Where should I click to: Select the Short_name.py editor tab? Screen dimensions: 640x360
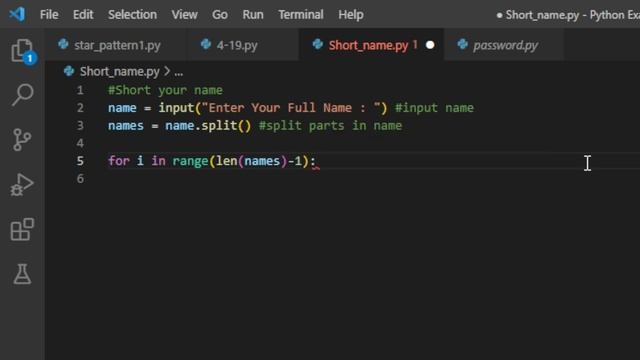[x=371, y=45]
